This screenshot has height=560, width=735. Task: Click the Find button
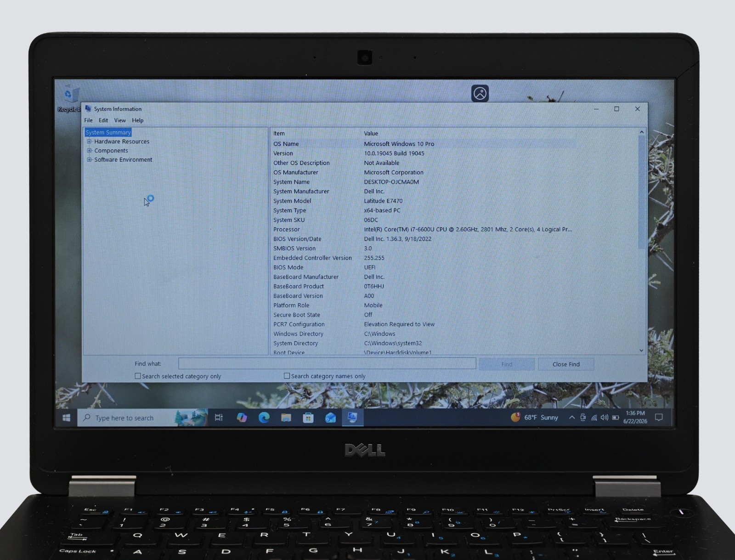(507, 364)
